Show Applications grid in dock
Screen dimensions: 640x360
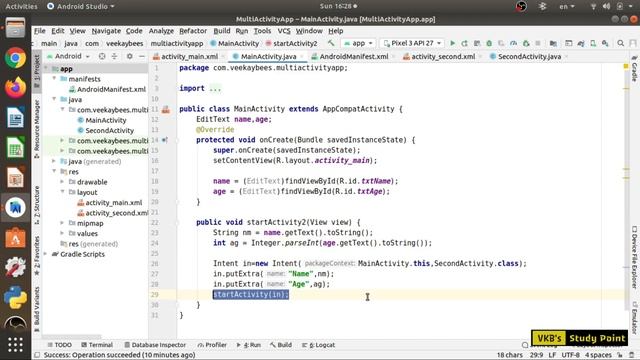point(16,345)
